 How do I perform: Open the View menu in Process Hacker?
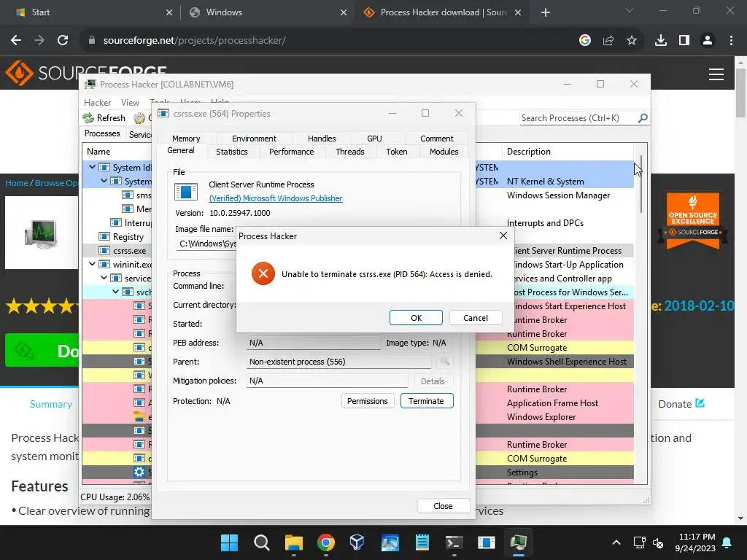(x=130, y=102)
